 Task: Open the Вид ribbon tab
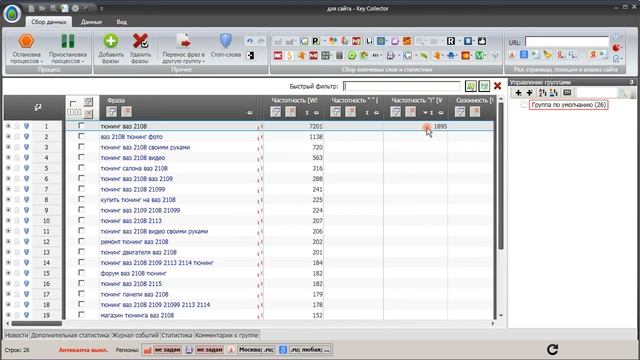[122, 22]
